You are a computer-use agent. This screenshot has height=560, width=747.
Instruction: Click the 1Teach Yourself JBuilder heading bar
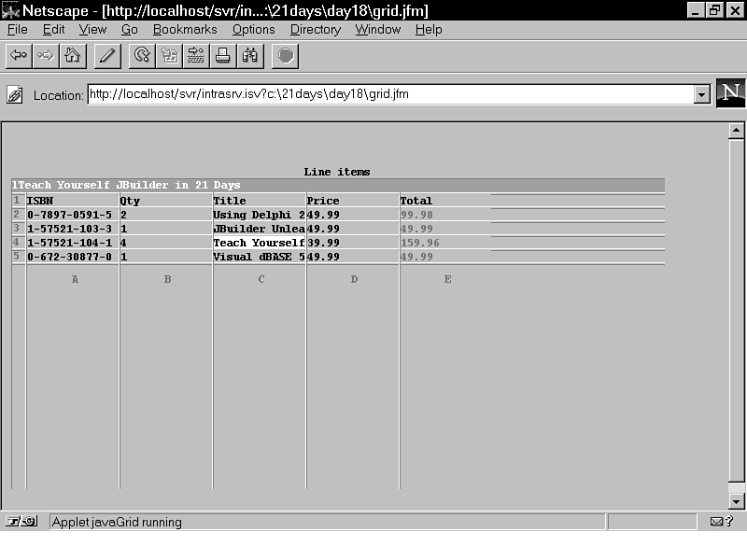338,185
